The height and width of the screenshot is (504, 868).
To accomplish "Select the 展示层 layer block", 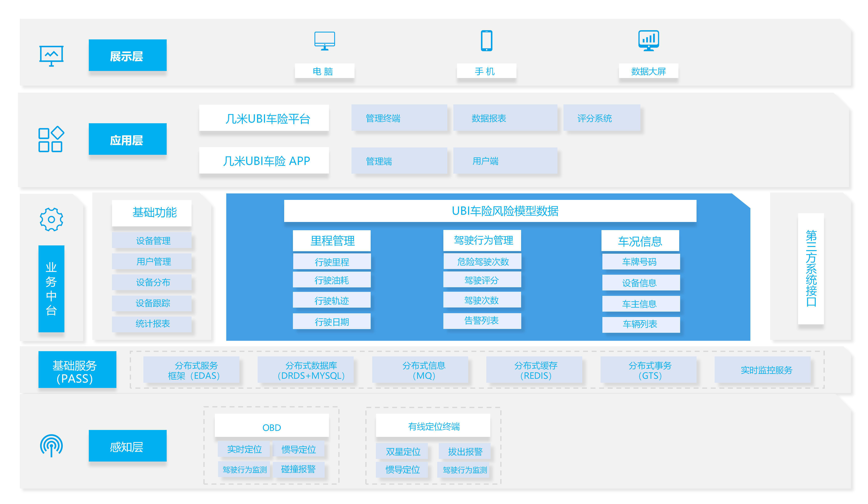I will (x=127, y=55).
